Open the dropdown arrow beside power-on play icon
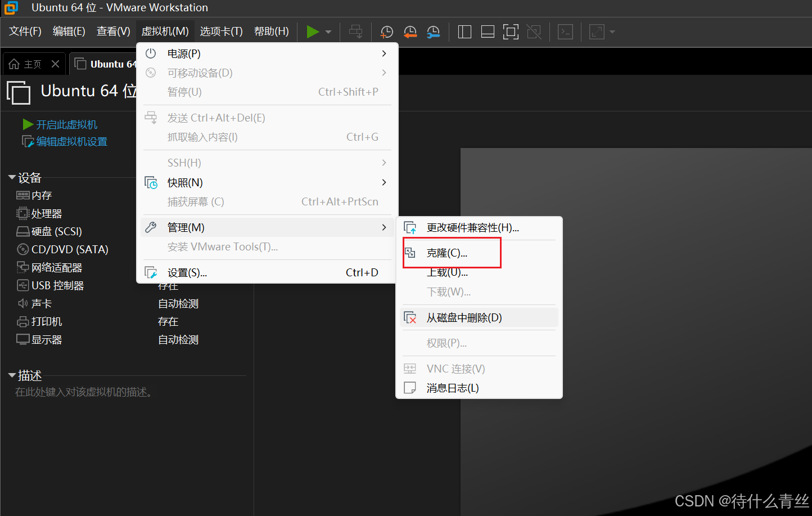This screenshot has width=812, height=516. tap(328, 32)
